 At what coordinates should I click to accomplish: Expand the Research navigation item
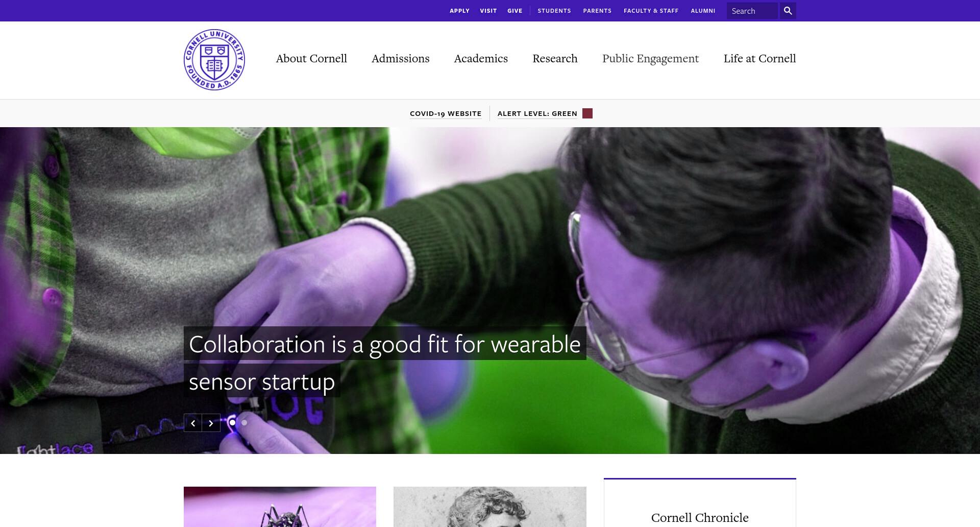click(555, 58)
